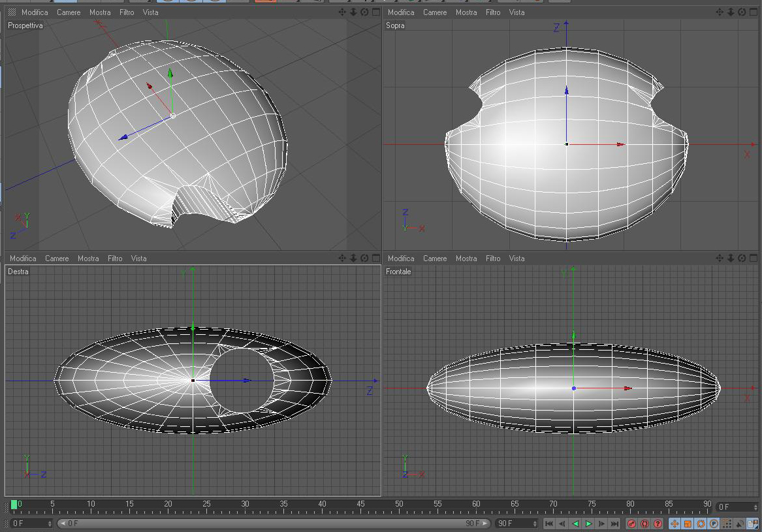This screenshot has height=532, width=762.
Task: Click the grip icon left of Prospettiva's Modifica
Action: coord(12,12)
